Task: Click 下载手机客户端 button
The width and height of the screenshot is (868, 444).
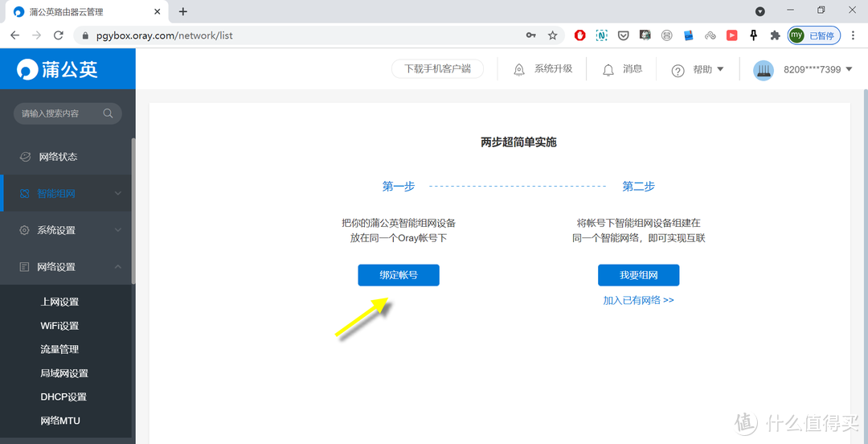Action: tap(437, 69)
